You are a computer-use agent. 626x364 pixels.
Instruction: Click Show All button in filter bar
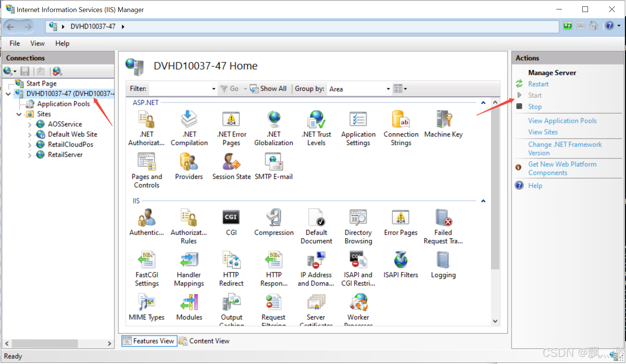pyautogui.click(x=268, y=89)
